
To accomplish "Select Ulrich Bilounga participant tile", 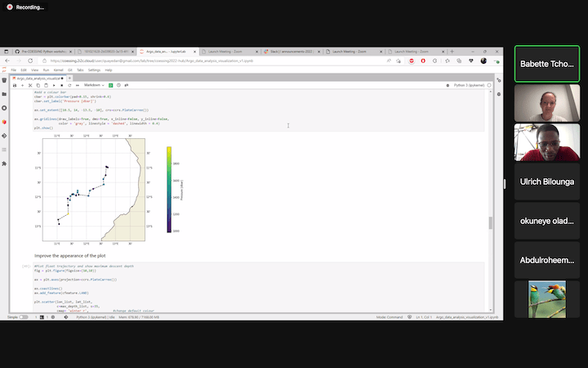I will 546,180.
